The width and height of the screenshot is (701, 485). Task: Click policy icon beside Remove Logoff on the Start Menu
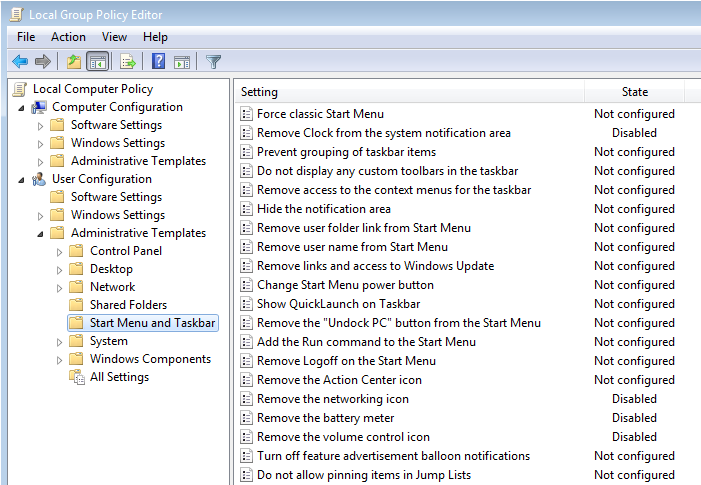(x=246, y=361)
